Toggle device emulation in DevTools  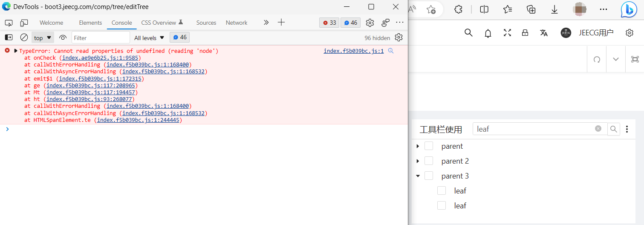(24, 23)
